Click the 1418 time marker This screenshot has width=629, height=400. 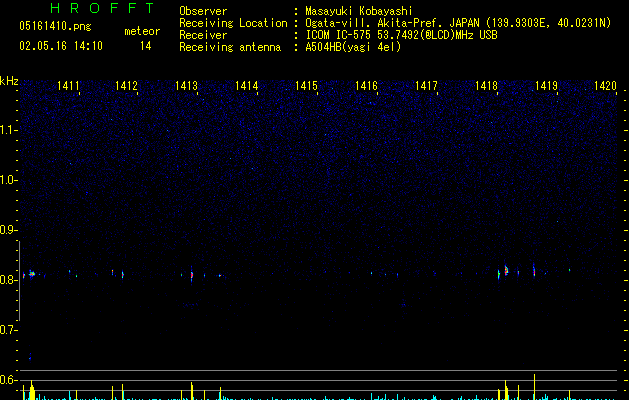click(x=486, y=86)
